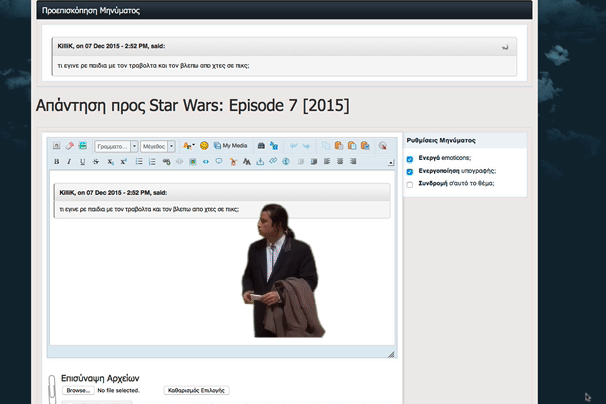Insert a bulleted list
606x404 pixels.
(x=139, y=162)
